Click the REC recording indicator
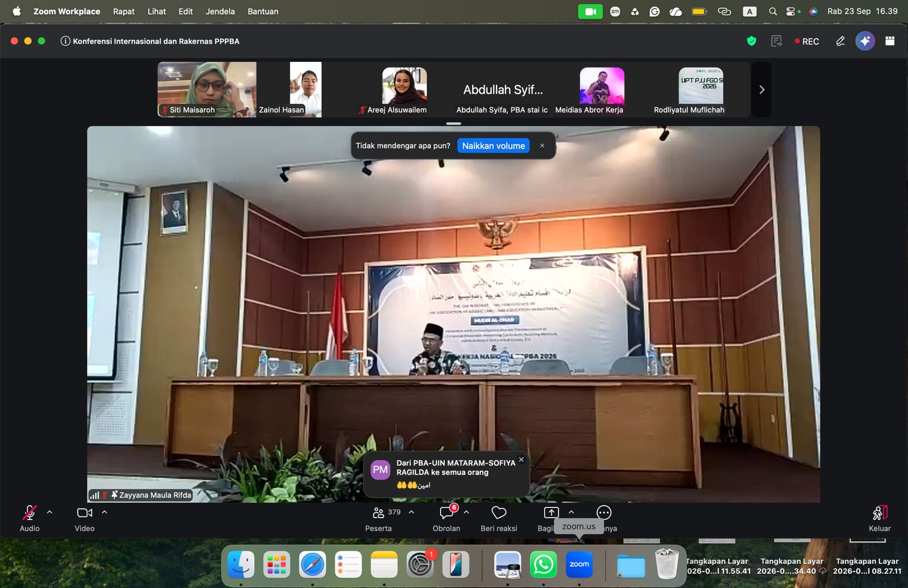 pos(806,41)
